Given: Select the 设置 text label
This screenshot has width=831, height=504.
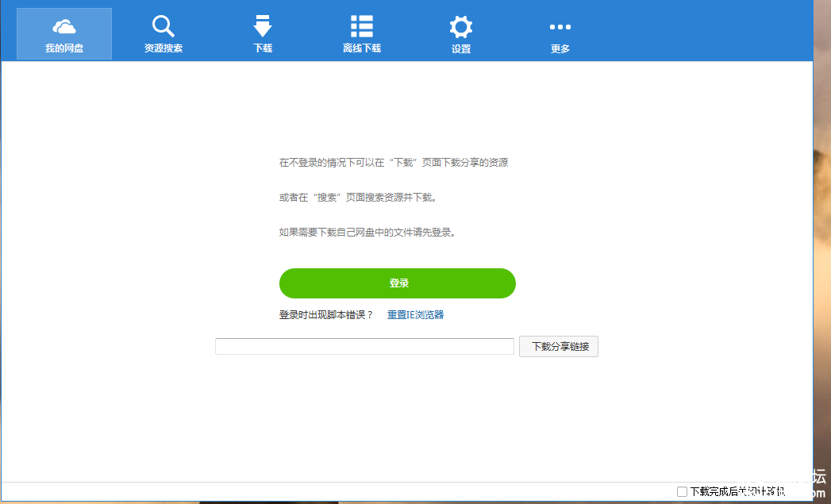Looking at the screenshot, I should point(461,48).
